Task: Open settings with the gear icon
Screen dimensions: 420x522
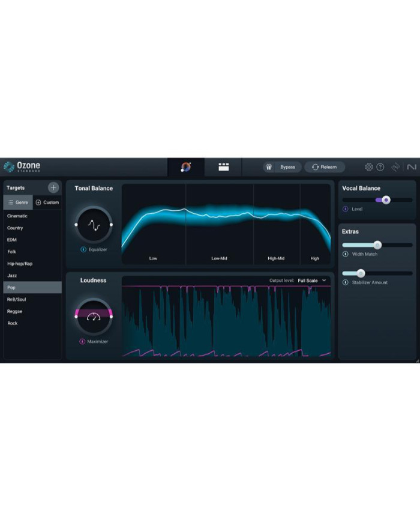Action: point(369,167)
